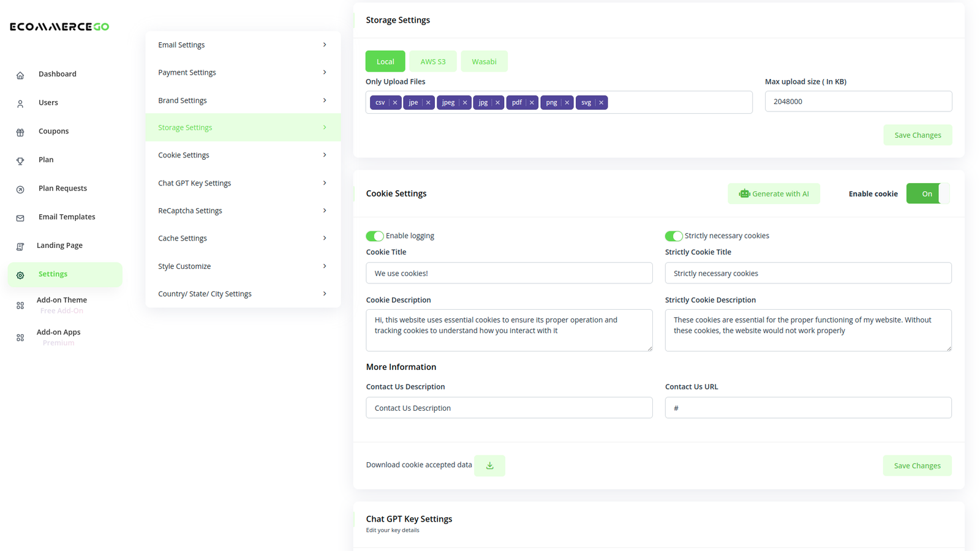Click the Cookie Title input field
Screen dimensions: 980x551
[509, 273]
